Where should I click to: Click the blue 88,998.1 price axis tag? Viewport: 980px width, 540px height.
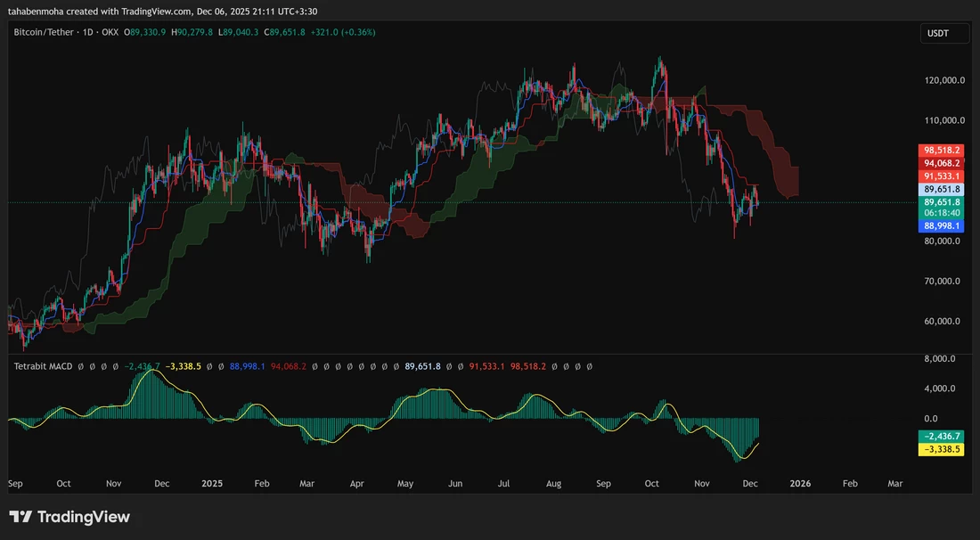pyautogui.click(x=941, y=225)
